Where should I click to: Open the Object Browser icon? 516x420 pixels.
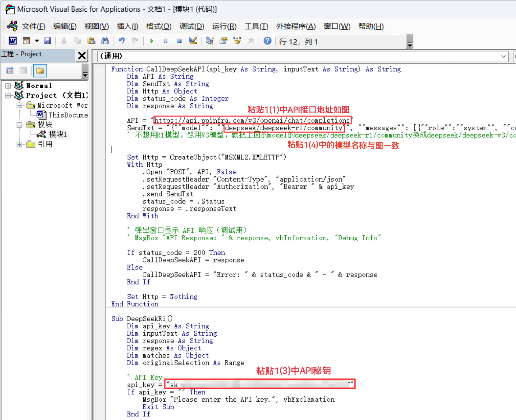tap(237, 41)
